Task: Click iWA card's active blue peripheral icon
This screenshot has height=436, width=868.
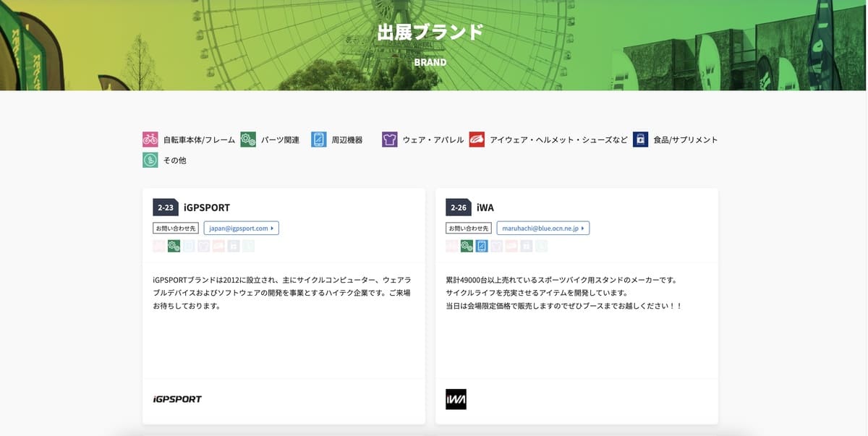Action: 482,246
